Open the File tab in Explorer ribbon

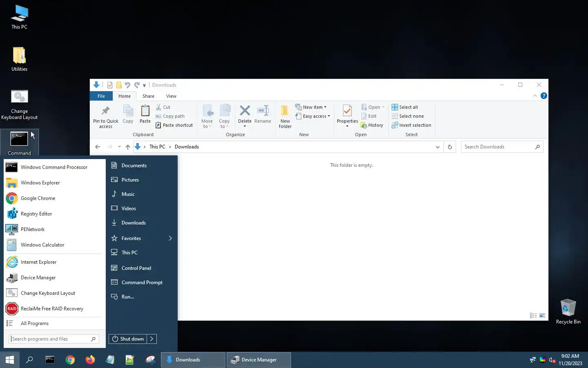[101, 96]
